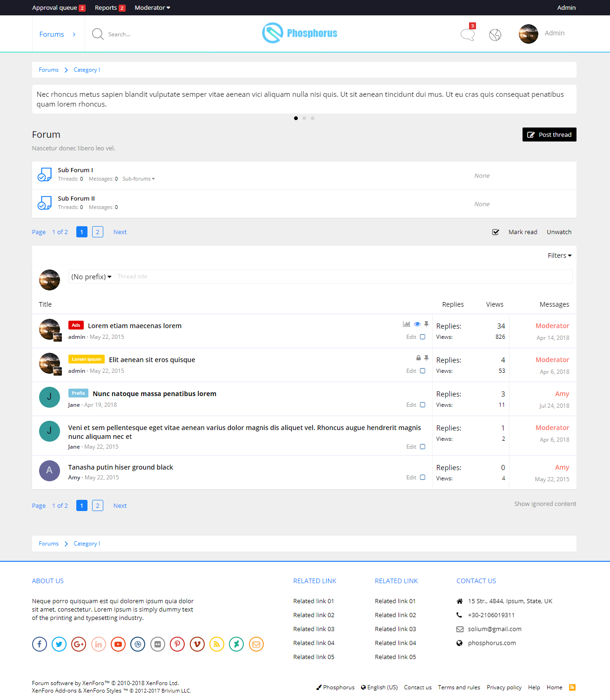610x700 pixels.
Task: Open the Filters dropdown
Action: (559, 256)
